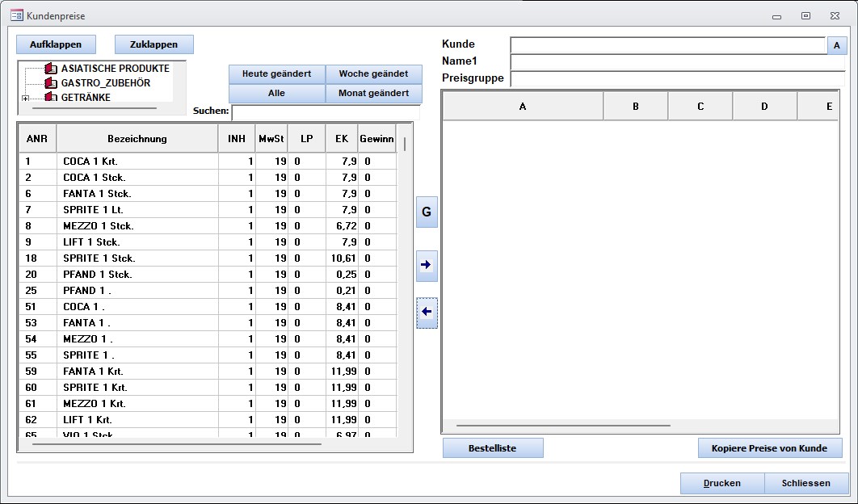858x504 pixels.
Task: Filter by Heute geändert
Action: click(276, 74)
